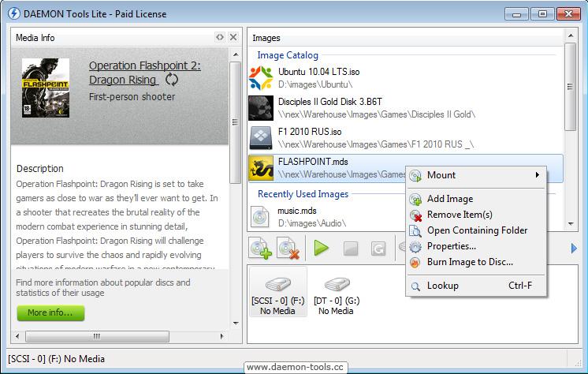The height and width of the screenshot is (374, 588).
Task: Click the F1 2010 RUS.iso drive icon
Action: pos(261,138)
